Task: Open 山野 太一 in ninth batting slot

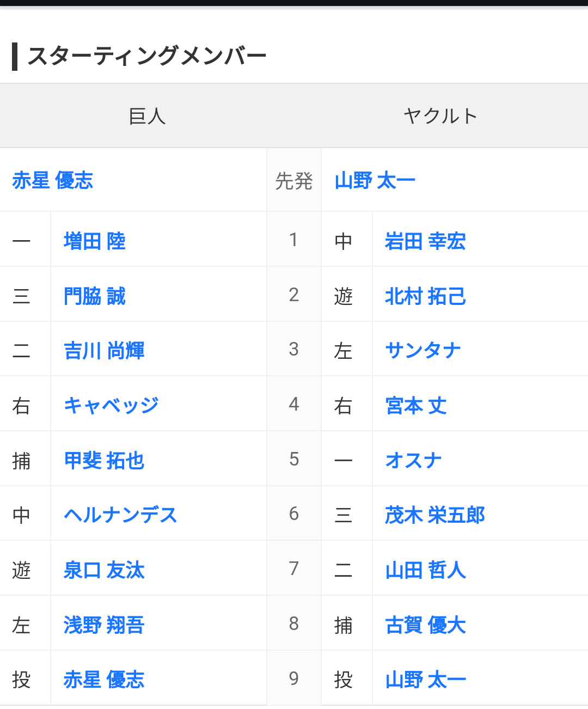Action: [425, 680]
